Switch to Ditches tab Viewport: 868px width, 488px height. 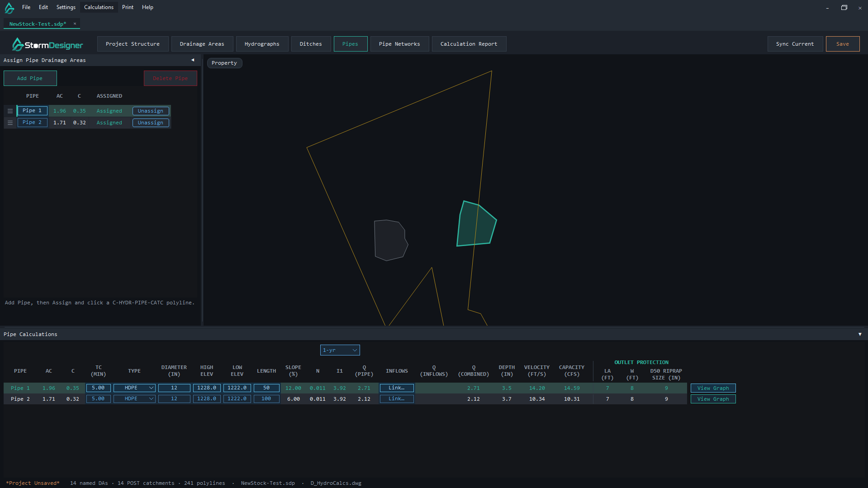point(311,44)
